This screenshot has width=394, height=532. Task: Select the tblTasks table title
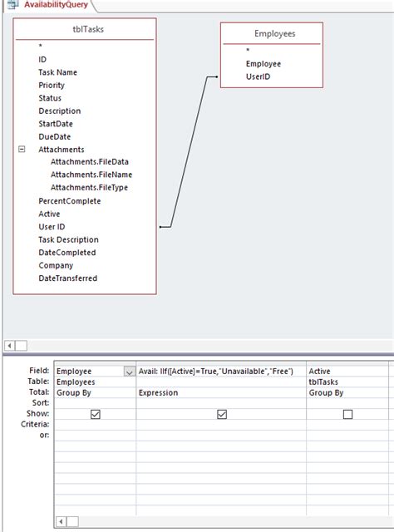point(88,29)
